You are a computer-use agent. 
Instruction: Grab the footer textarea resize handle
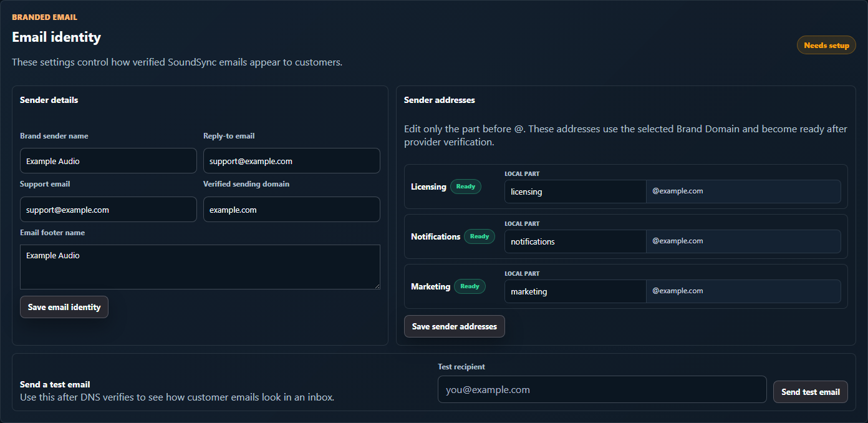pyautogui.click(x=377, y=286)
